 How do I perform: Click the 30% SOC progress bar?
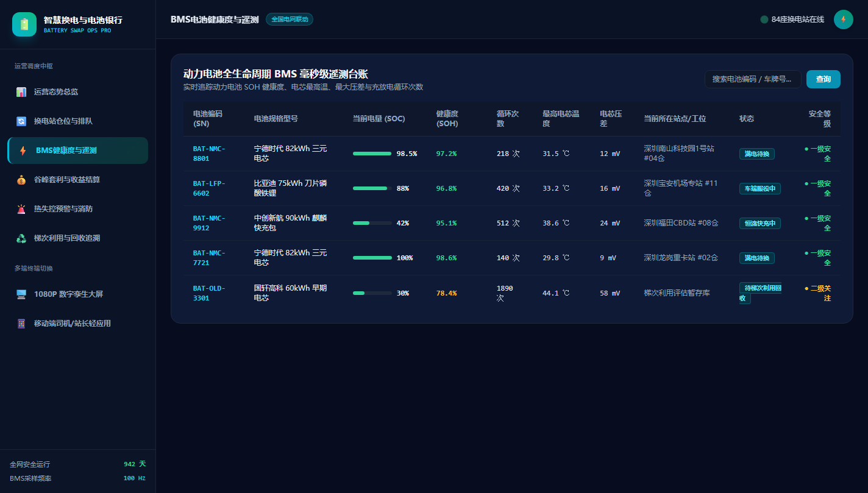click(372, 293)
